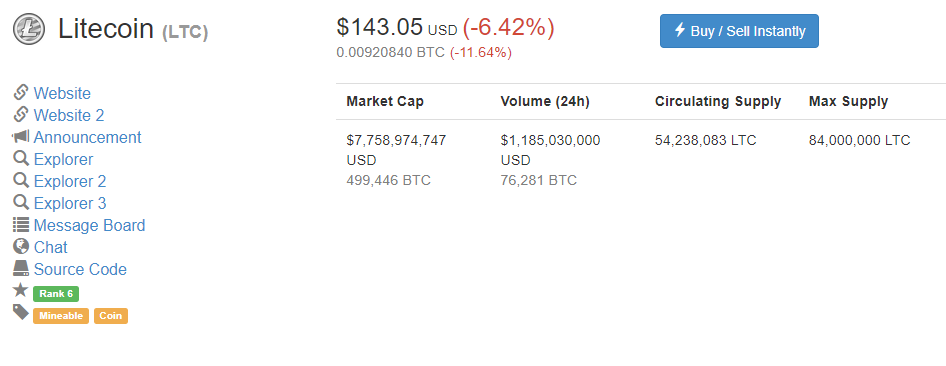Click the drive icon beside Source Code
Screen dimensions: 946x366
coord(21,268)
